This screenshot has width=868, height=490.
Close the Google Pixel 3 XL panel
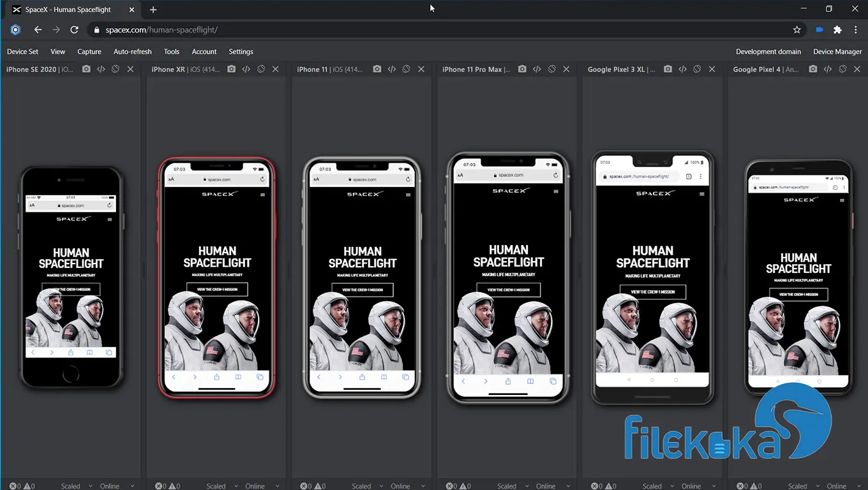[712, 69]
